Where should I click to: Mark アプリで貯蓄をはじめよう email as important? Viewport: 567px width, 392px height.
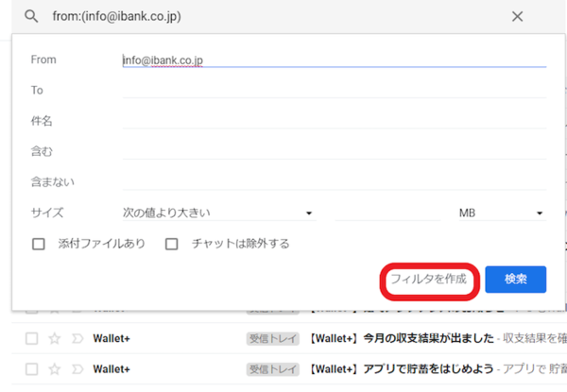point(77,369)
